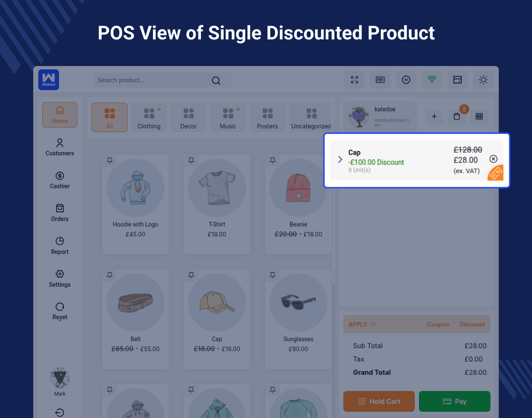Select the Clothing category tab

tap(149, 117)
